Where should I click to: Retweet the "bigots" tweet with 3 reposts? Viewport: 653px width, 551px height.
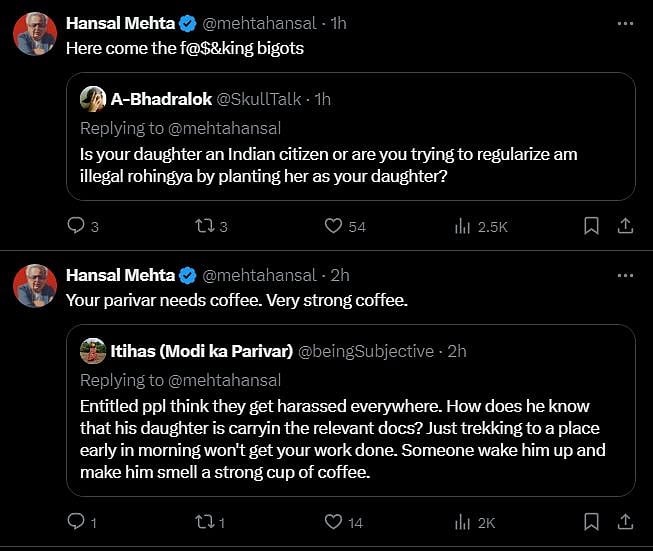coord(204,226)
